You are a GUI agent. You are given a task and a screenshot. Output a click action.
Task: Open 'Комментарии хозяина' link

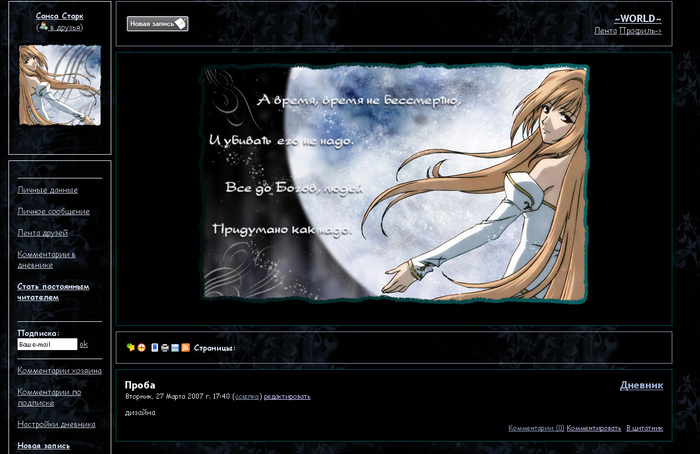(59, 371)
